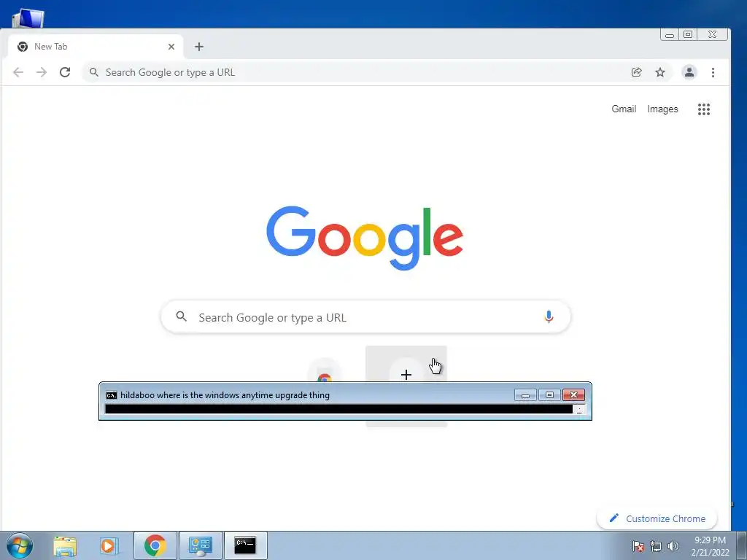The height and width of the screenshot is (560, 747).
Task: Minimize the hildaboo command window
Action: tap(525, 395)
